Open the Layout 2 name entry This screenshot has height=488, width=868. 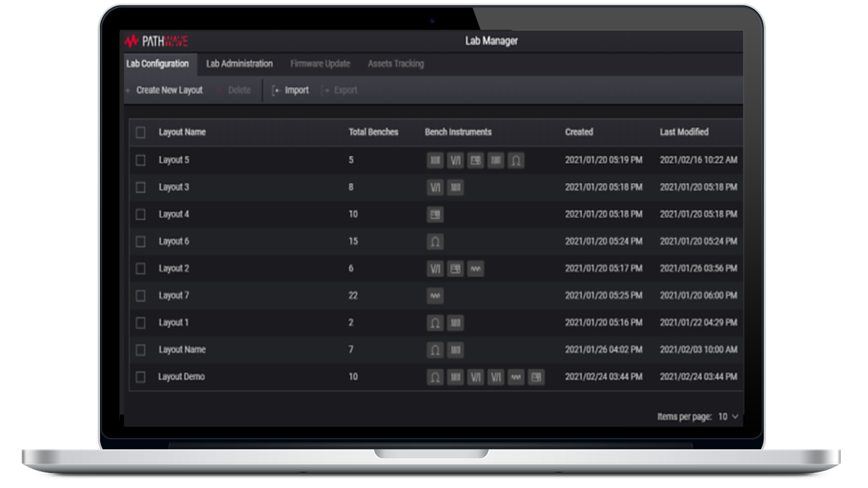coord(174,268)
